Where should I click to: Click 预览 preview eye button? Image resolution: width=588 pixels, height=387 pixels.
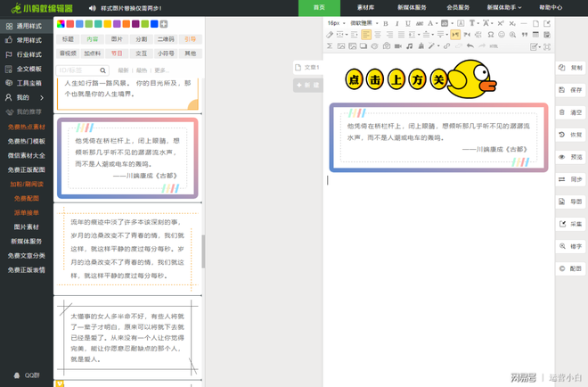coord(570,157)
